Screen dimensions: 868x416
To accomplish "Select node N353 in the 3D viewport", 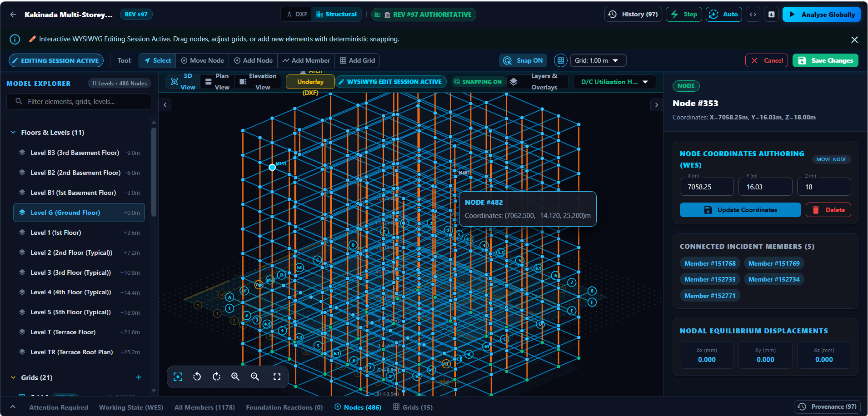I will [272, 167].
